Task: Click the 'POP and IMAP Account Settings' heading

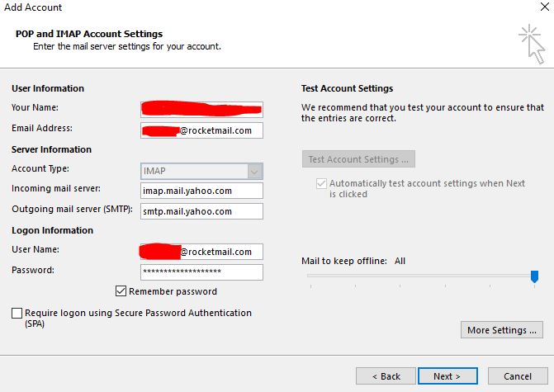Action: [89, 34]
